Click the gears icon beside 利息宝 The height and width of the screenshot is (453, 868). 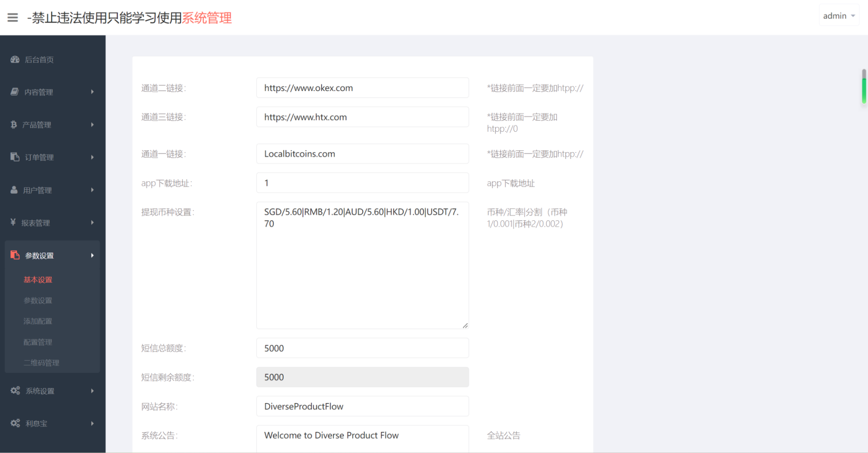(15, 423)
